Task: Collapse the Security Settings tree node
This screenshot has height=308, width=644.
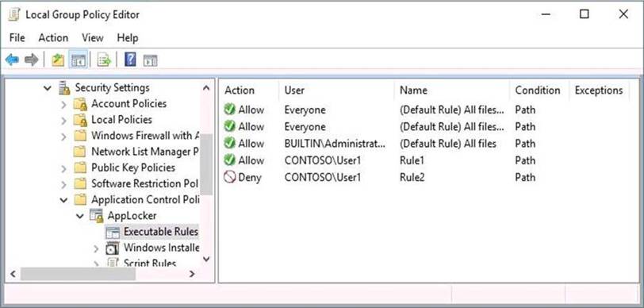Action: click(x=48, y=87)
